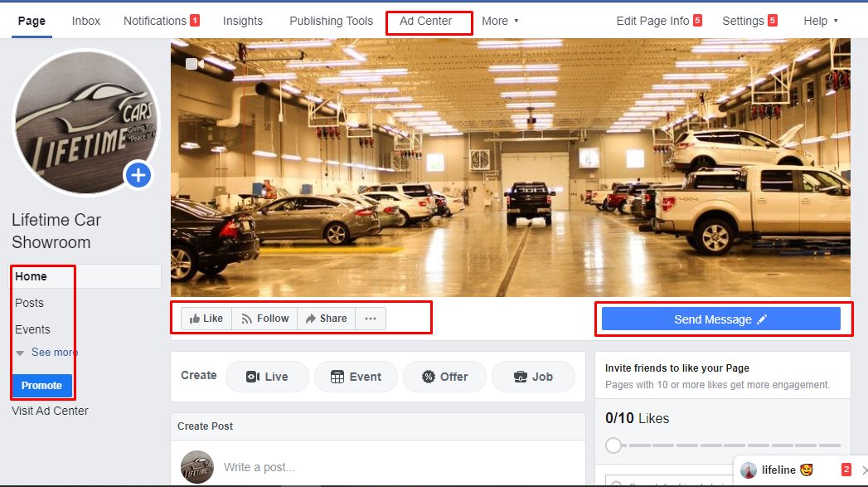Open the Help dropdown menu
This screenshot has width=868, height=487.
(x=821, y=21)
